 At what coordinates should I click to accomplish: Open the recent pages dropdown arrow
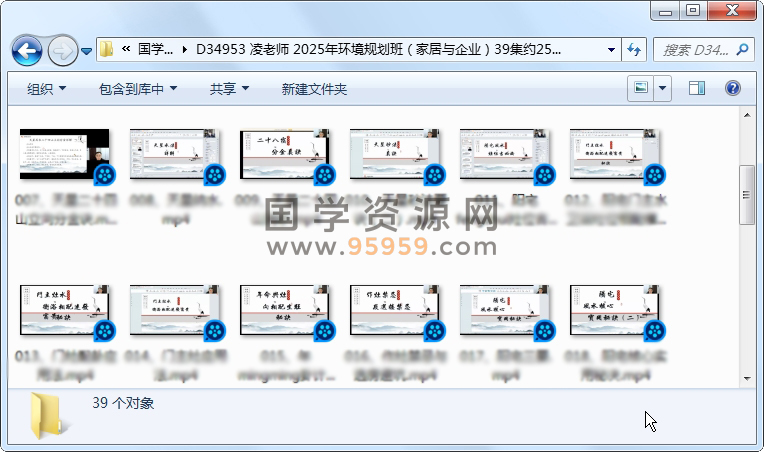[87, 50]
